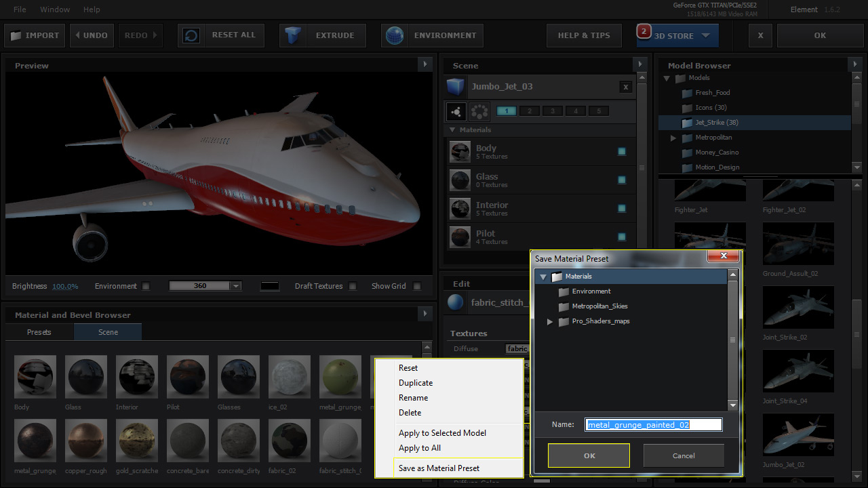Select the molecule-style group icon in Scene panel

click(x=456, y=111)
